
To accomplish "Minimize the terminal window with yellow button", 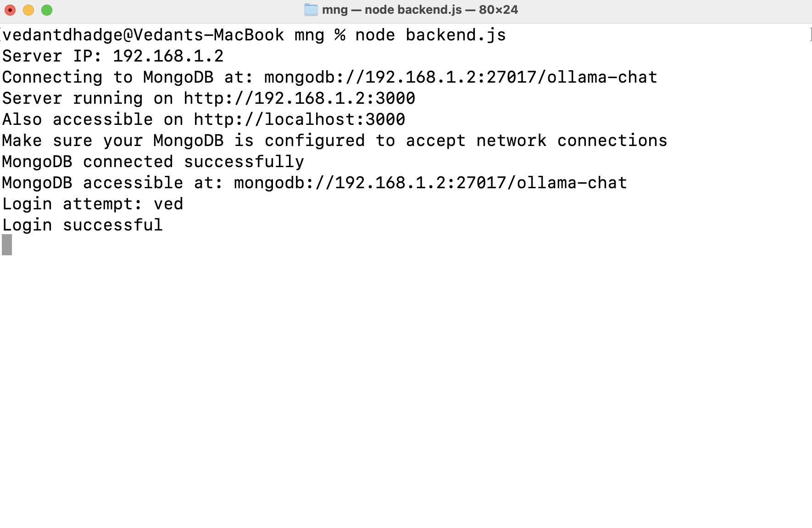I will (28, 10).
